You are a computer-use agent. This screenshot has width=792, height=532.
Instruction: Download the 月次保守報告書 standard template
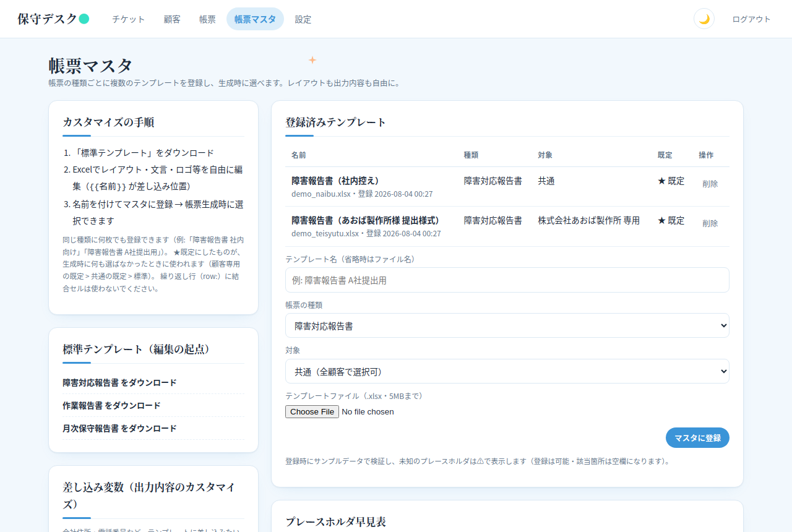[119, 429]
